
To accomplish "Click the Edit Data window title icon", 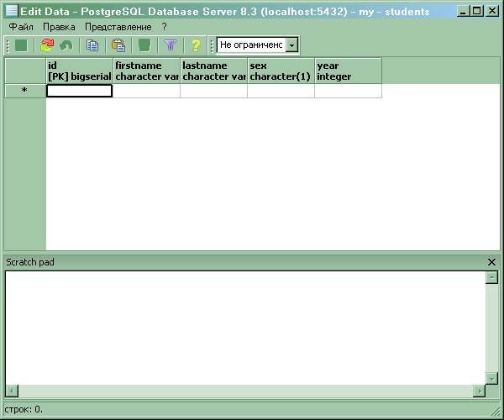I will pyautogui.click(x=12, y=11).
